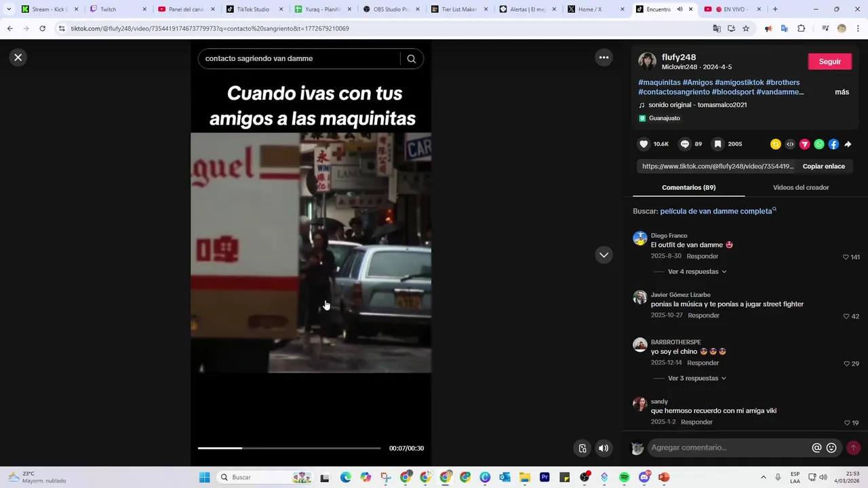868x488 pixels.
Task: Share video to WhatsApp
Action: (x=819, y=144)
